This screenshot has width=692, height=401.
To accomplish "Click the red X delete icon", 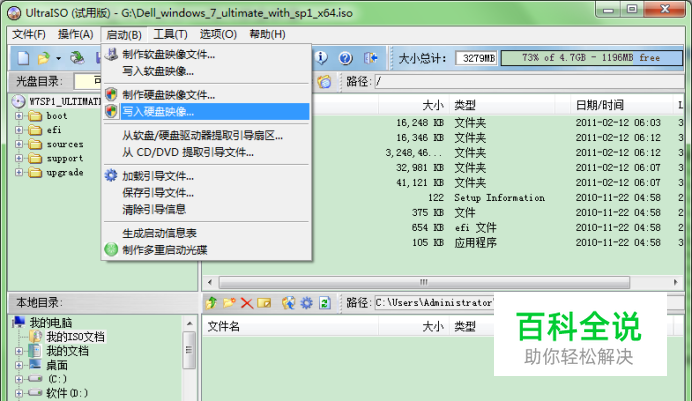I will click(x=247, y=303).
